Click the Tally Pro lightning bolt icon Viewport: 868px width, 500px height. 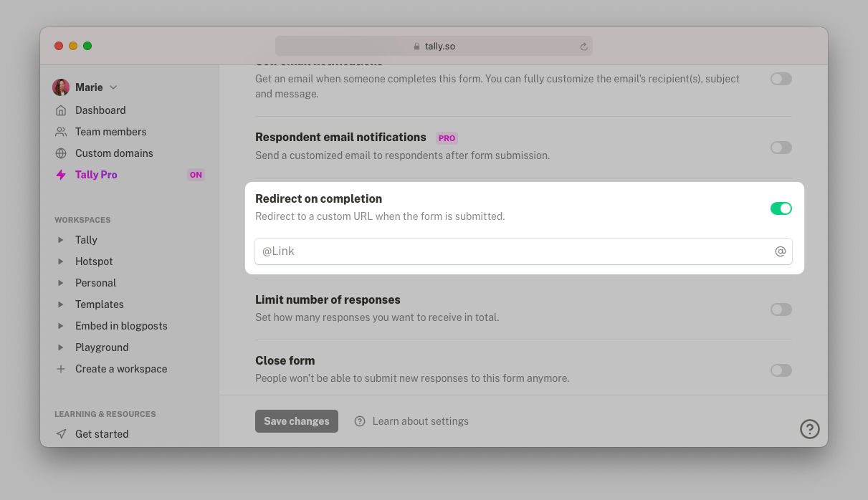(x=61, y=175)
